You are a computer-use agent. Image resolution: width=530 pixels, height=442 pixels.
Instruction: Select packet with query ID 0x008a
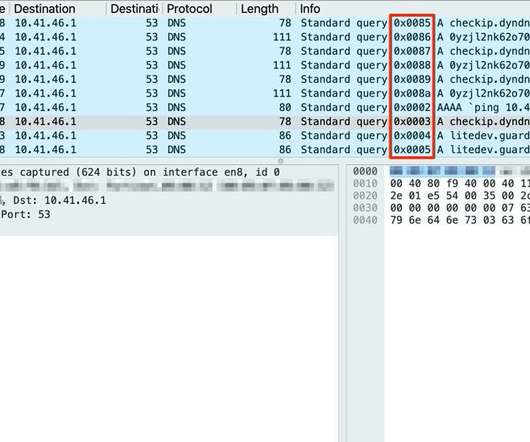pos(265,93)
